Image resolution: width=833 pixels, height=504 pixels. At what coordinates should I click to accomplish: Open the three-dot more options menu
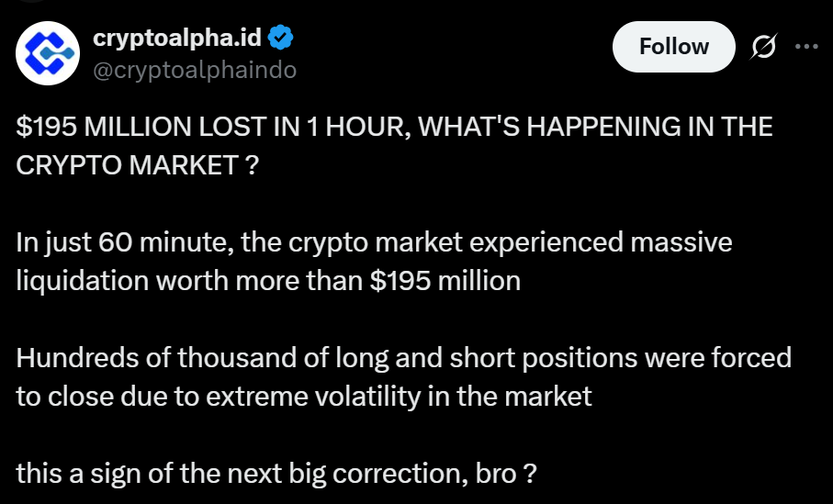(805, 48)
